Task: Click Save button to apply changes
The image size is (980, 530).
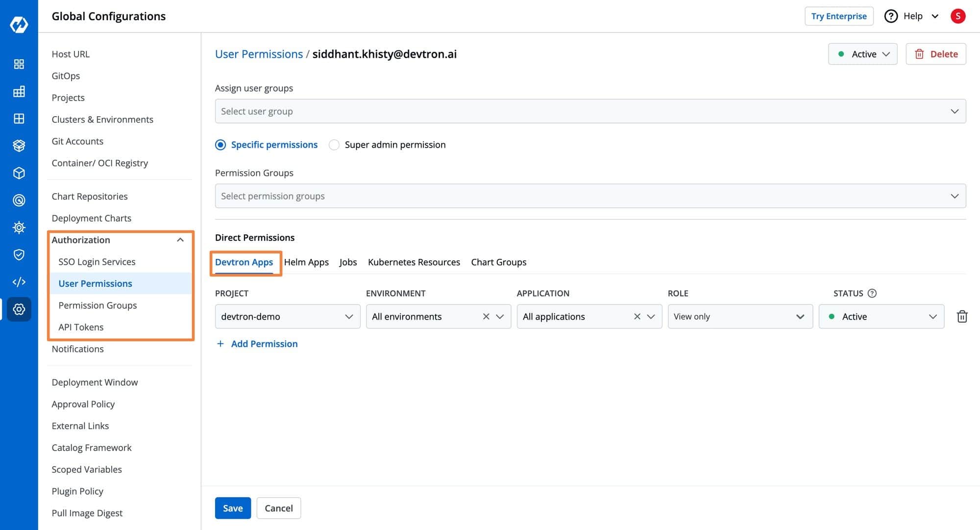Action: point(232,508)
